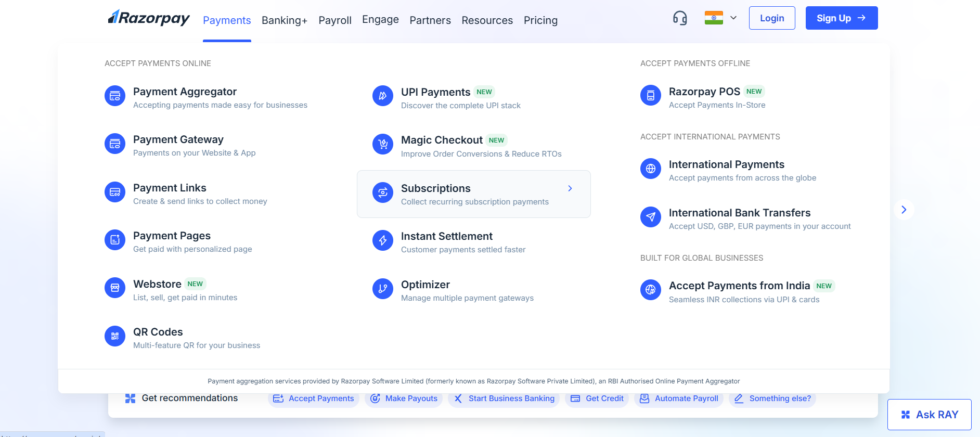Click the Magic Checkout cart icon
Viewport: 980px width, 437px height.
[x=383, y=144]
